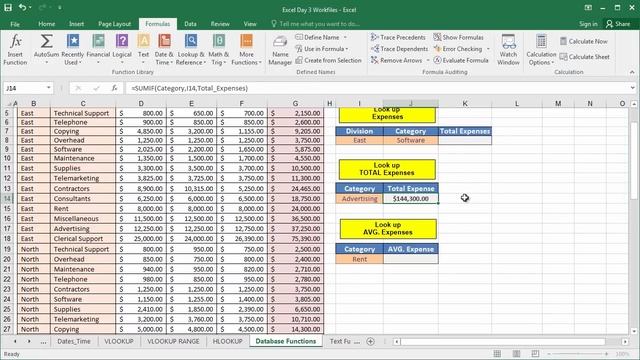640x360 pixels.
Task: Collapse the ribbon
Action: coord(632,72)
